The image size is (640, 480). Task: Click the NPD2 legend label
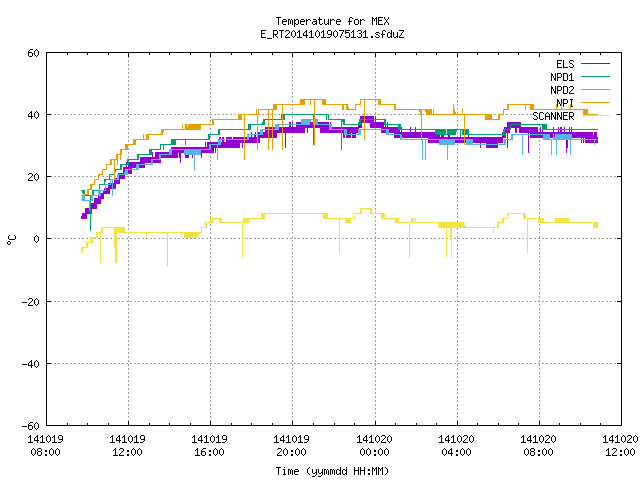(x=562, y=90)
